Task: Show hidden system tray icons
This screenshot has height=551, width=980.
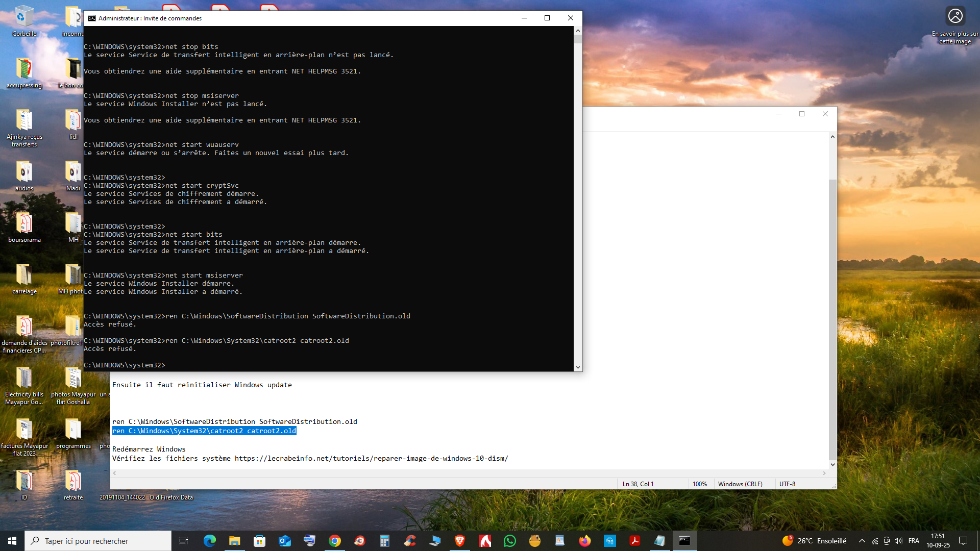Action: (862, 541)
